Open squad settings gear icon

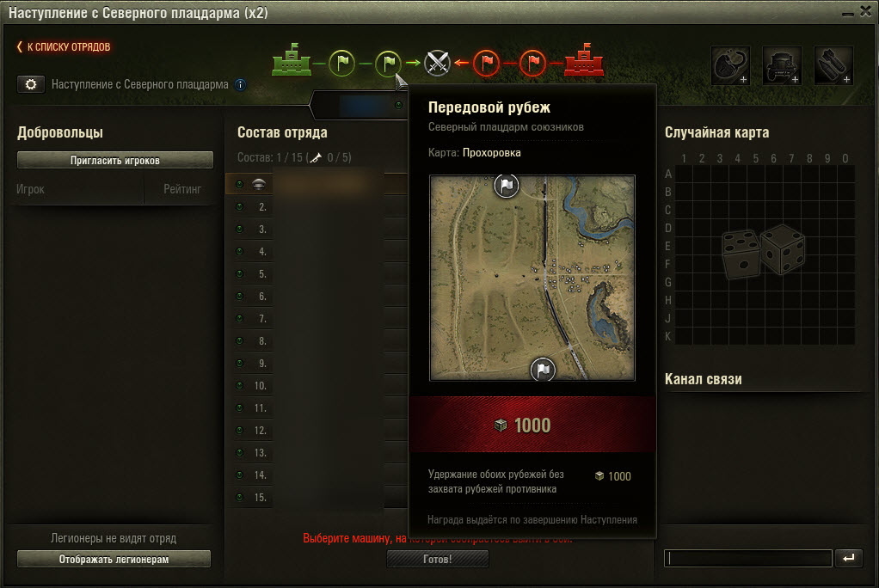[31, 84]
